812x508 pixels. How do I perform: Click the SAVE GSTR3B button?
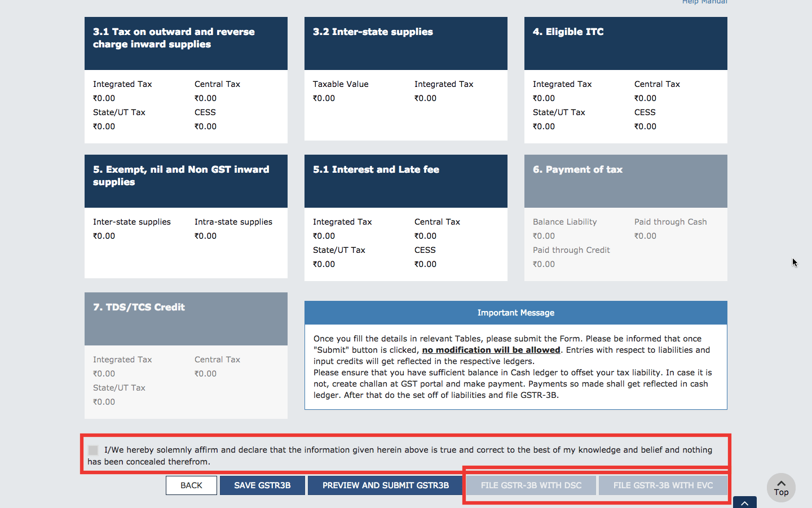pyautogui.click(x=262, y=485)
